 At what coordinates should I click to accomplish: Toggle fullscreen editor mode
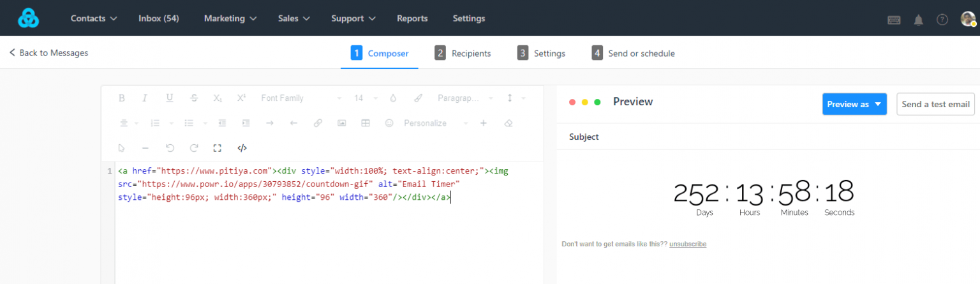click(x=217, y=148)
